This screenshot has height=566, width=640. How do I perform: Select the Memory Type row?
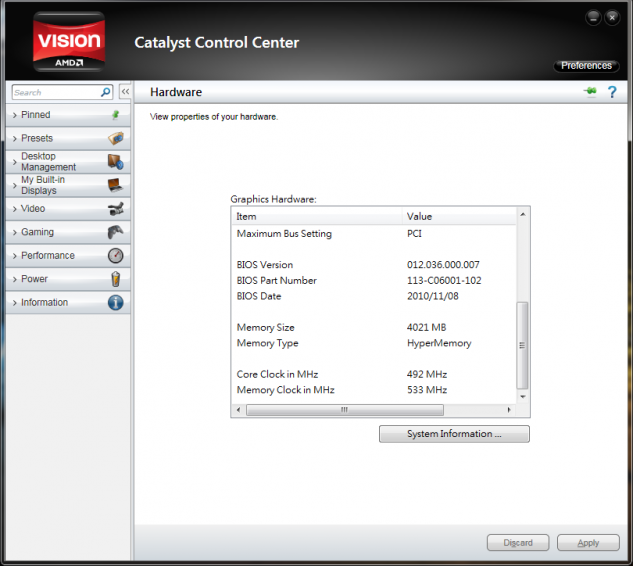(x=374, y=343)
